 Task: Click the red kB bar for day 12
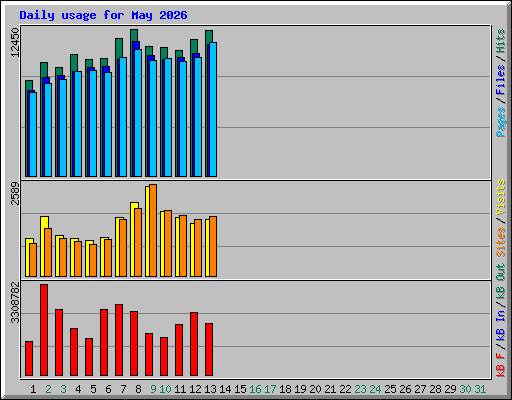coord(194,344)
